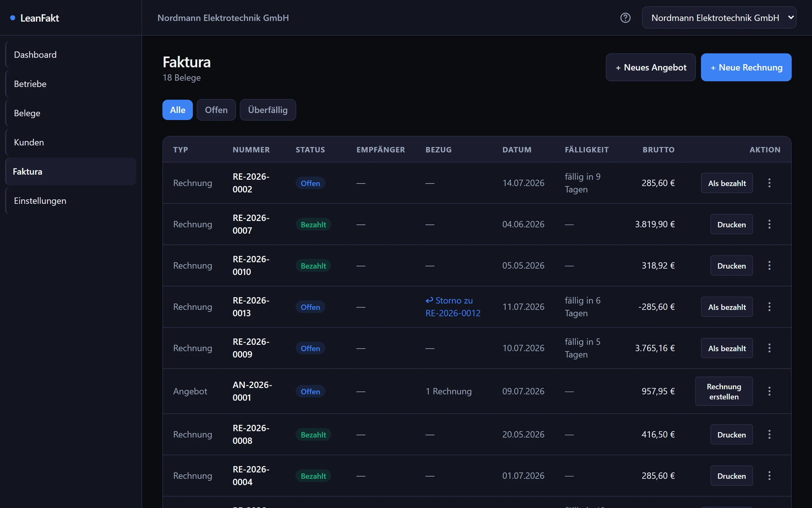The height and width of the screenshot is (508, 812).
Task: Click invoice number RE-2026-0004
Action: pyautogui.click(x=251, y=476)
